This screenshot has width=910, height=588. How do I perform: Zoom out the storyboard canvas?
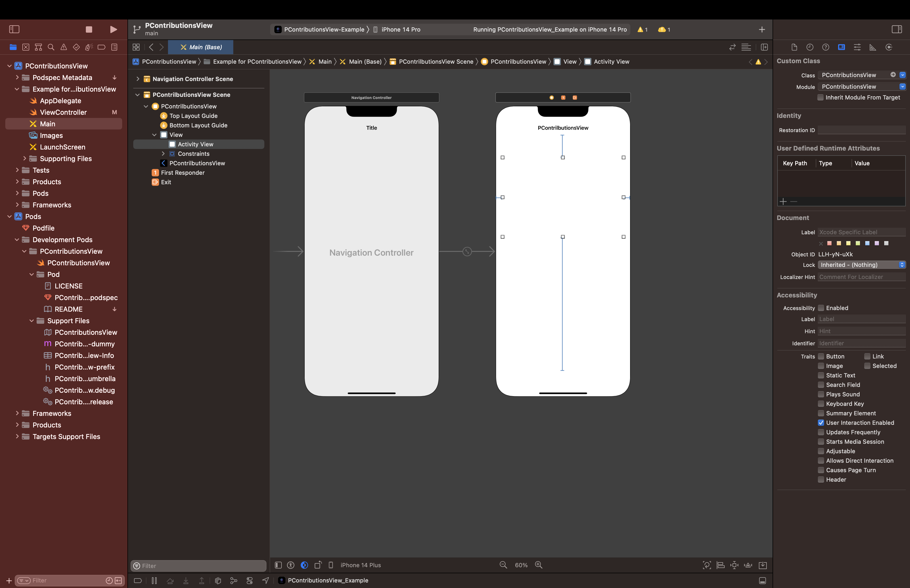coord(503,565)
